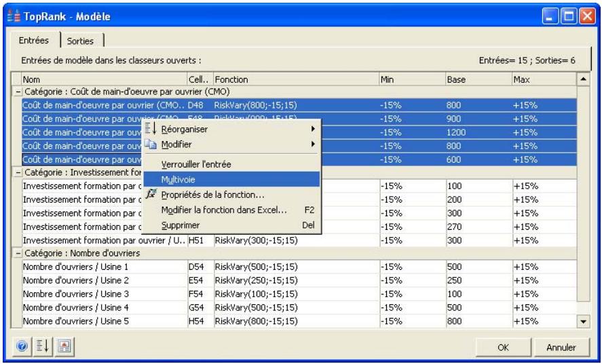This screenshot has height=364, width=602.
Task: Collapse the Coût de main-d'oeuvre category
Action: (18, 92)
